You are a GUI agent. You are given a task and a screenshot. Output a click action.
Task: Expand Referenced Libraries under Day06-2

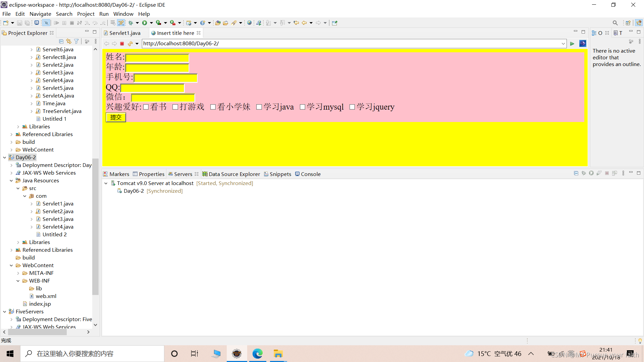coord(11,250)
